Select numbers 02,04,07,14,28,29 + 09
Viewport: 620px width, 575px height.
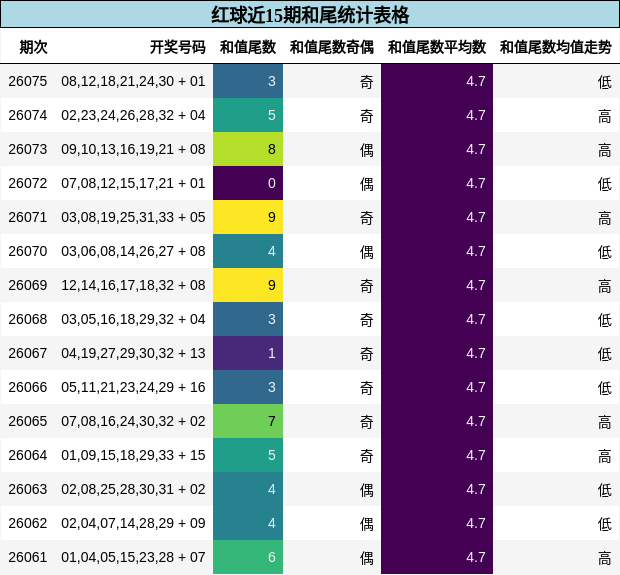click(x=133, y=523)
